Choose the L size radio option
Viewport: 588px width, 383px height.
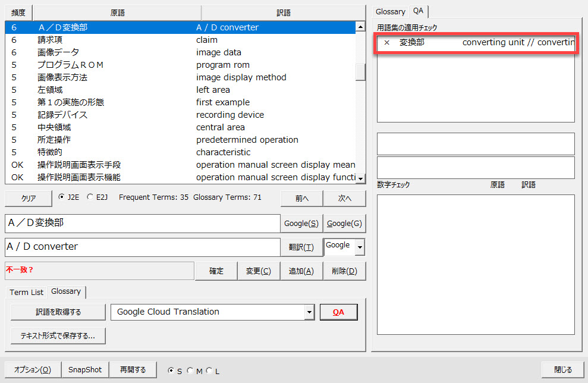(209, 371)
